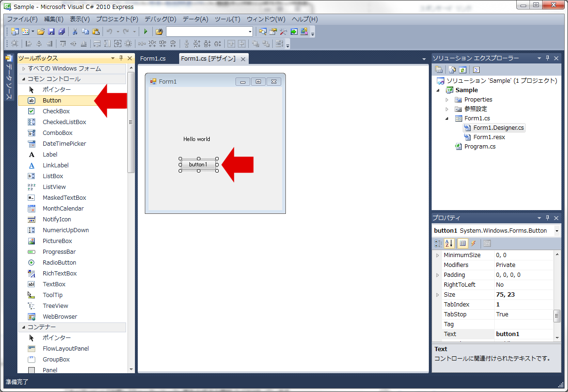Click the Paste clipboard icon

[x=96, y=31]
